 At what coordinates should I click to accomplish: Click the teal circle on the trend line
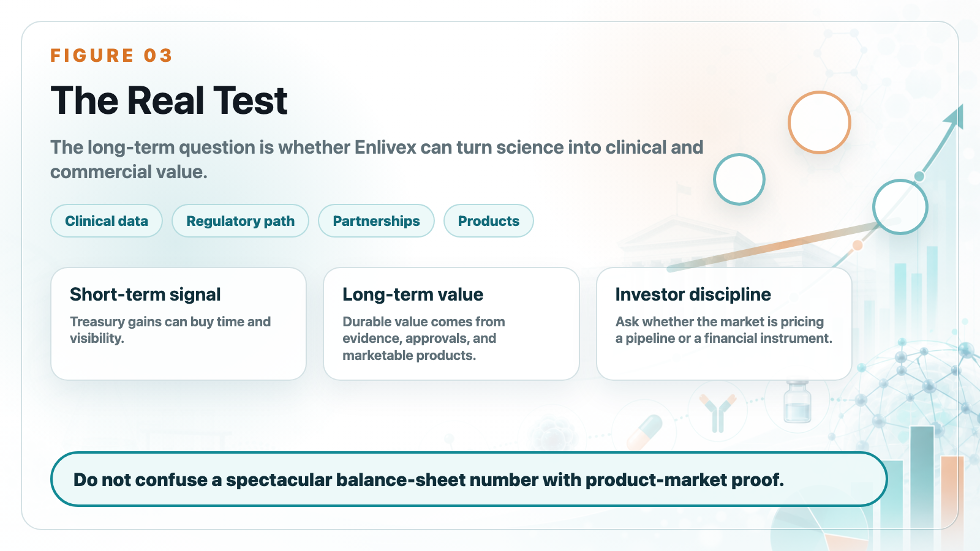click(x=900, y=207)
